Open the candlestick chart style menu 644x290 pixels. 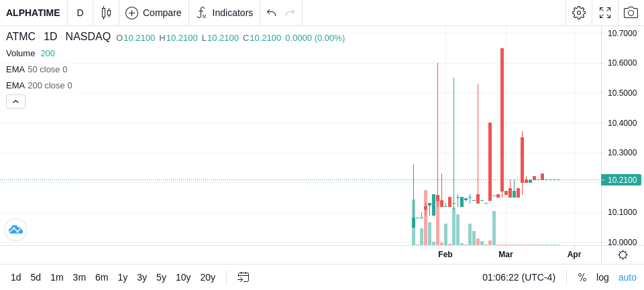(x=107, y=13)
